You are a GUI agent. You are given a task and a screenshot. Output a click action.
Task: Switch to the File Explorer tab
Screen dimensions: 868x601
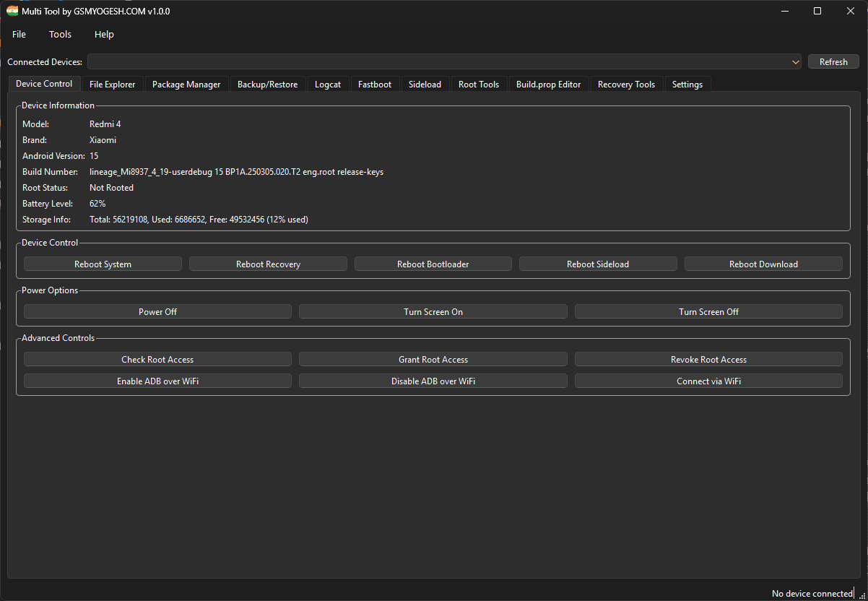coord(112,85)
